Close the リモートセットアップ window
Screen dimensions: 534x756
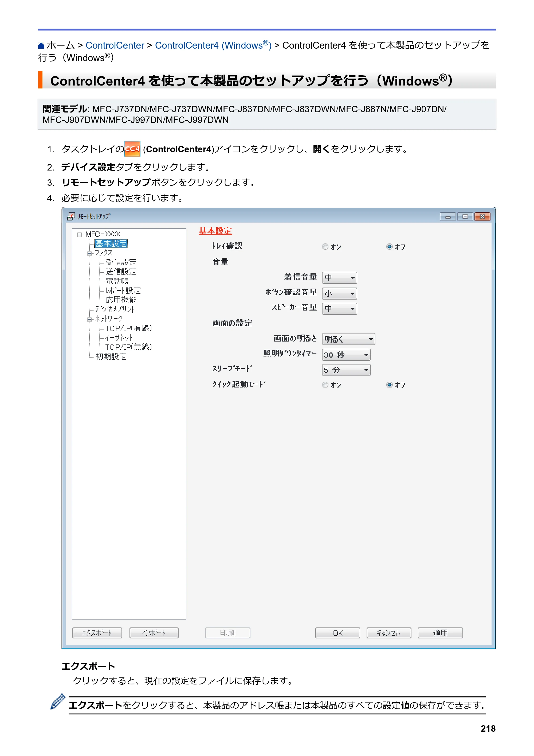click(482, 216)
